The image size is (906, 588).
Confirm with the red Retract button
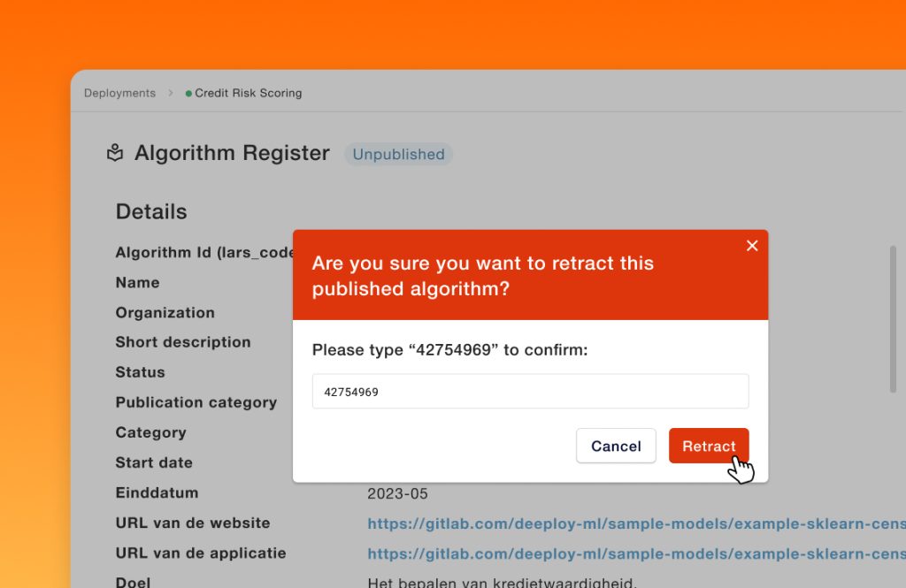[x=709, y=446]
